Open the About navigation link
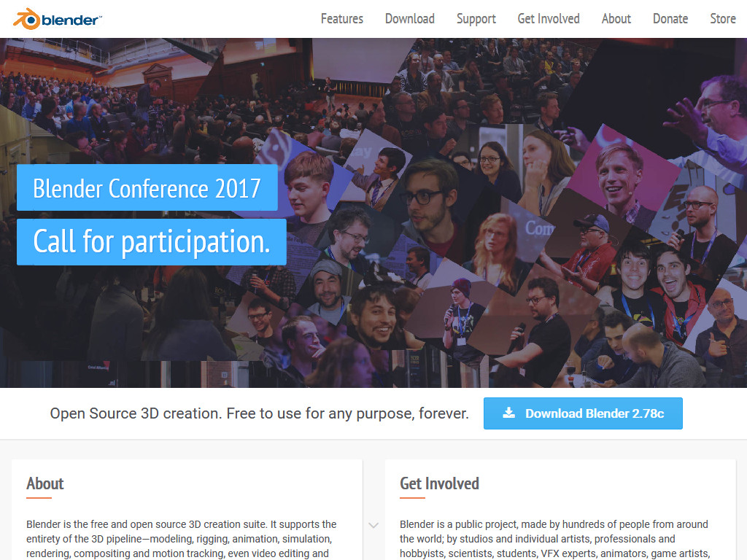 pos(616,19)
